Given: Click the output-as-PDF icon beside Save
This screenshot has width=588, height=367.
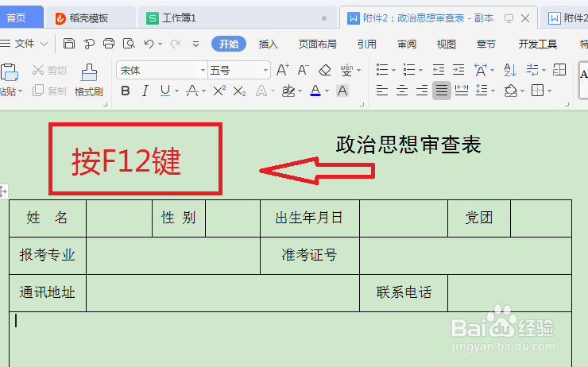Looking at the screenshot, I should 89,44.
